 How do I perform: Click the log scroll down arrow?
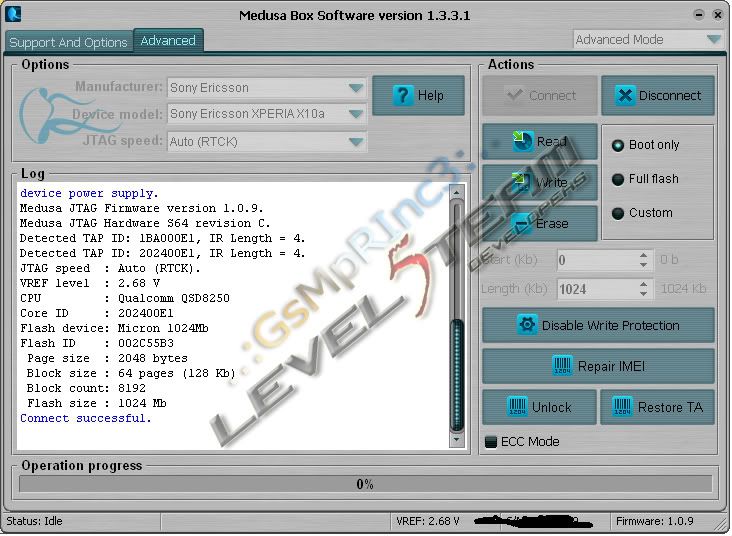point(457,440)
